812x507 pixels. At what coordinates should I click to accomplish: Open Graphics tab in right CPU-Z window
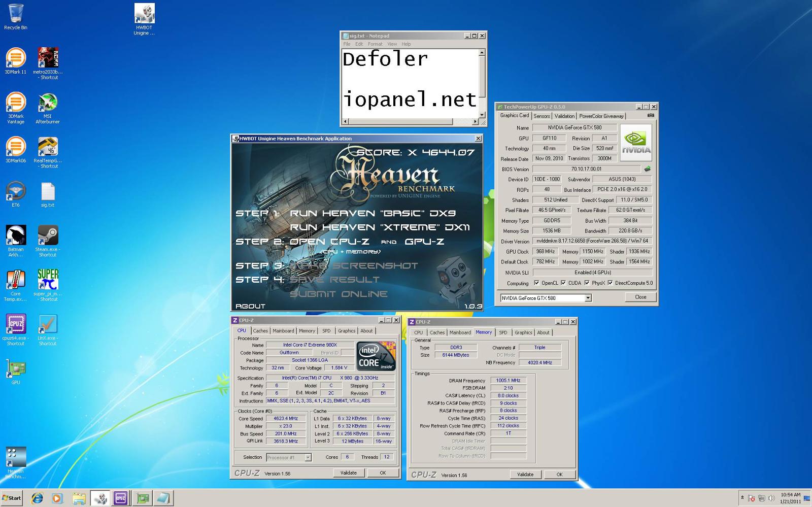pyautogui.click(x=523, y=332)
